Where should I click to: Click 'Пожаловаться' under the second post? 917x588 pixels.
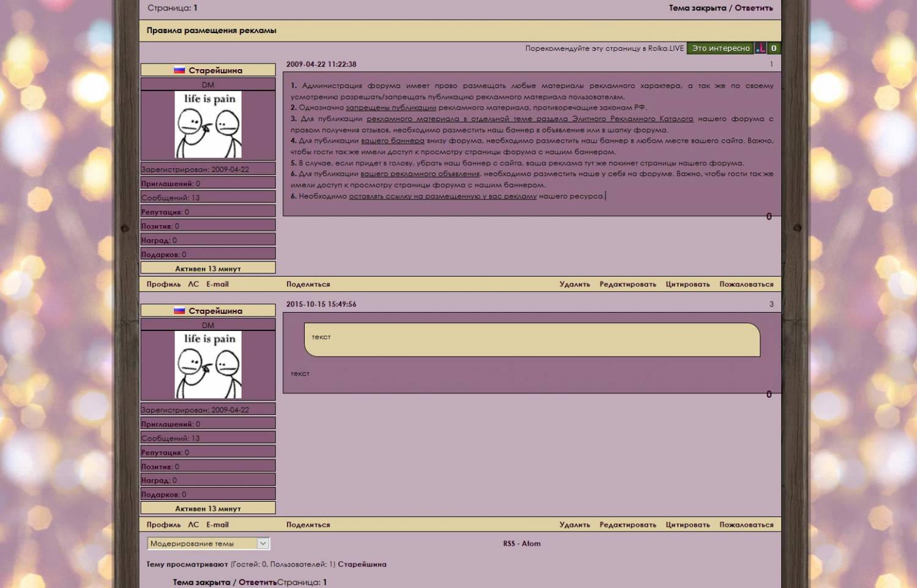[x=746, y=525]
